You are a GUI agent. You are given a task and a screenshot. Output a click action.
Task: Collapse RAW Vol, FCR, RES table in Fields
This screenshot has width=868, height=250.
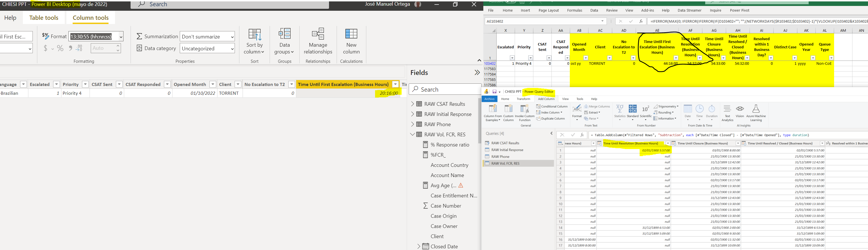coord(412,134)
